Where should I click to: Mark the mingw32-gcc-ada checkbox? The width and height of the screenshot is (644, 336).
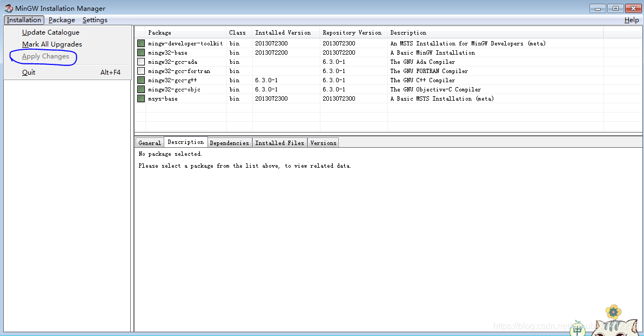141,62
